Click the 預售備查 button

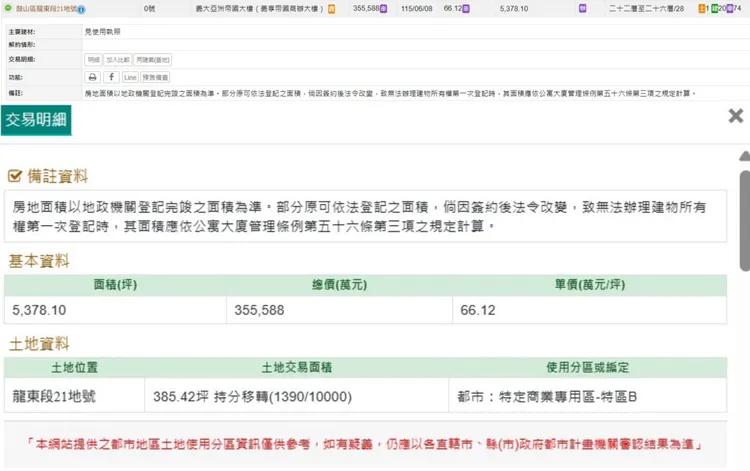155,77
